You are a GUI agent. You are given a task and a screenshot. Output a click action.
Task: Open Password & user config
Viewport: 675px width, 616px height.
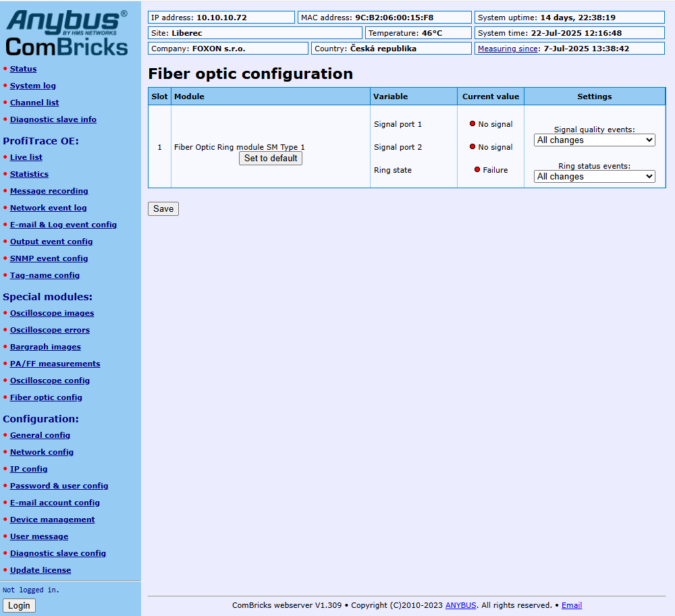59,485
